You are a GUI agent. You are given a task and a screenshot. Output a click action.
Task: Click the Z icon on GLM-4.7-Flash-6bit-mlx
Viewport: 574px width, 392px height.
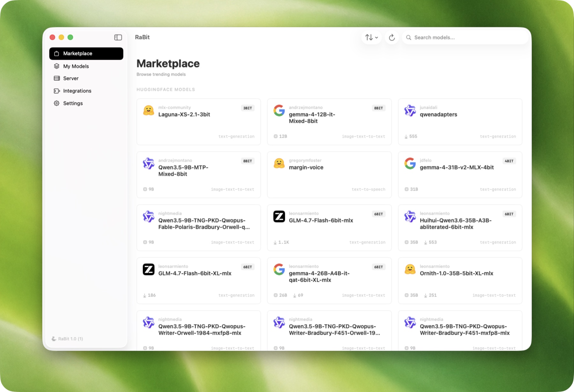point(279,216)
